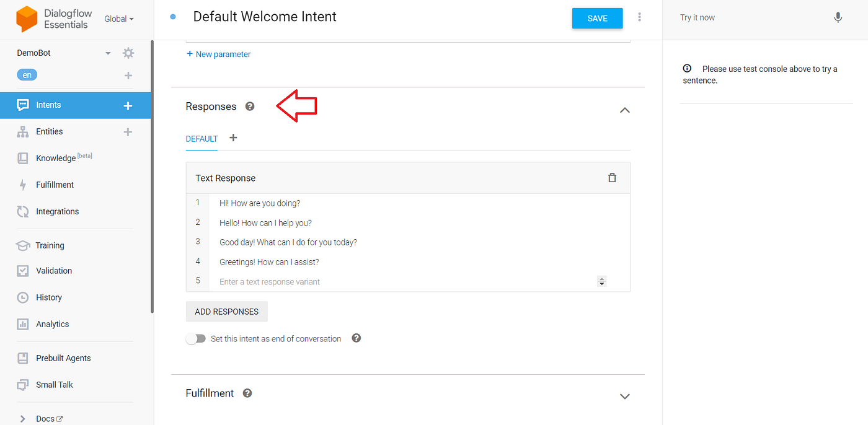Open the DemoBot agent selector dropdown

(107, 53)
